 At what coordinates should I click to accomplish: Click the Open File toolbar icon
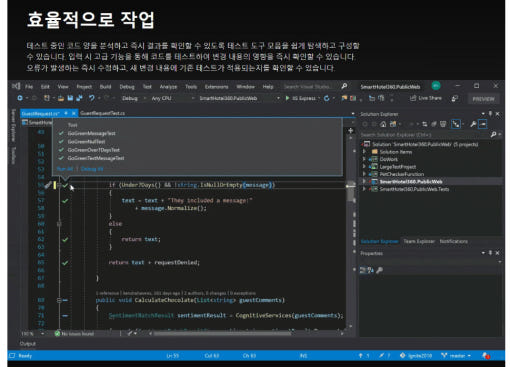point(61,98)
